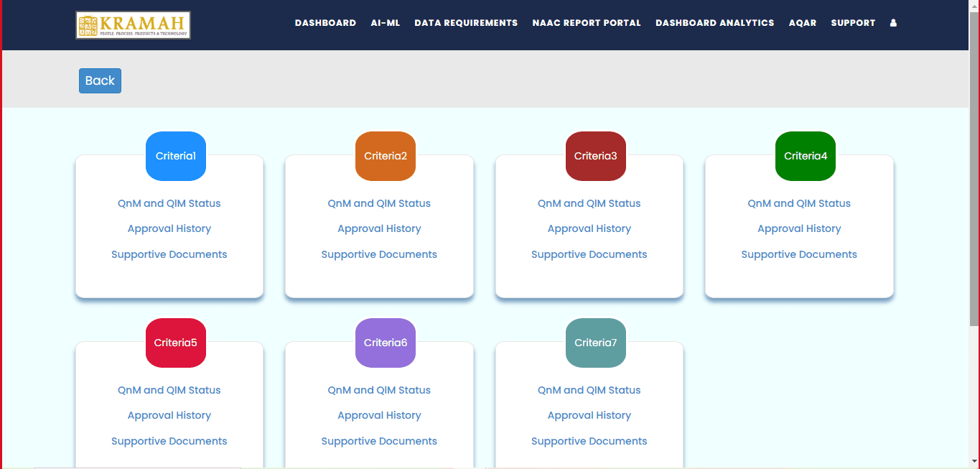980x469 pixels.
Task: Open the AI-ML navigation item
Action: click(x=386, y=23)
